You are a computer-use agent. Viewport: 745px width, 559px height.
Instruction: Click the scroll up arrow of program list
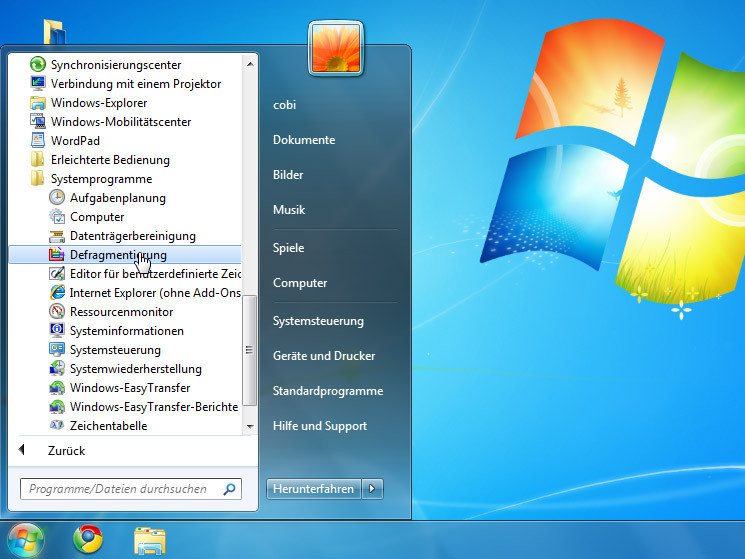tap(250, 64)
